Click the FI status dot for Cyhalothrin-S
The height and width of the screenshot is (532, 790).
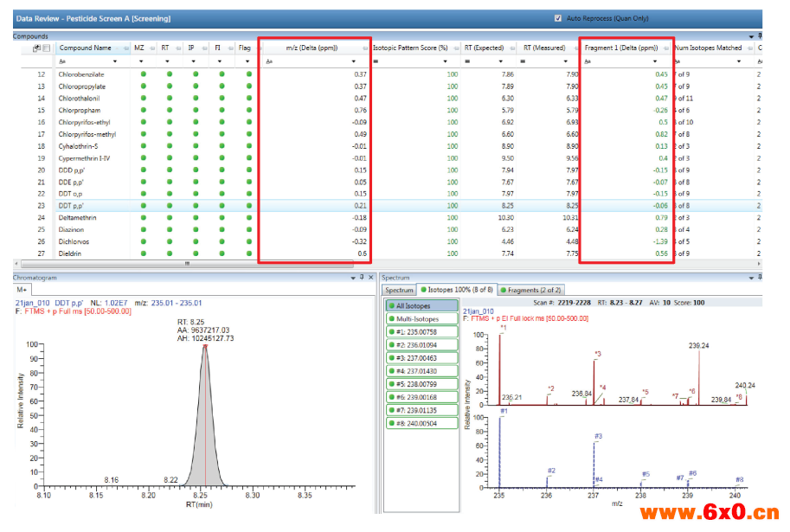[222, 146]
